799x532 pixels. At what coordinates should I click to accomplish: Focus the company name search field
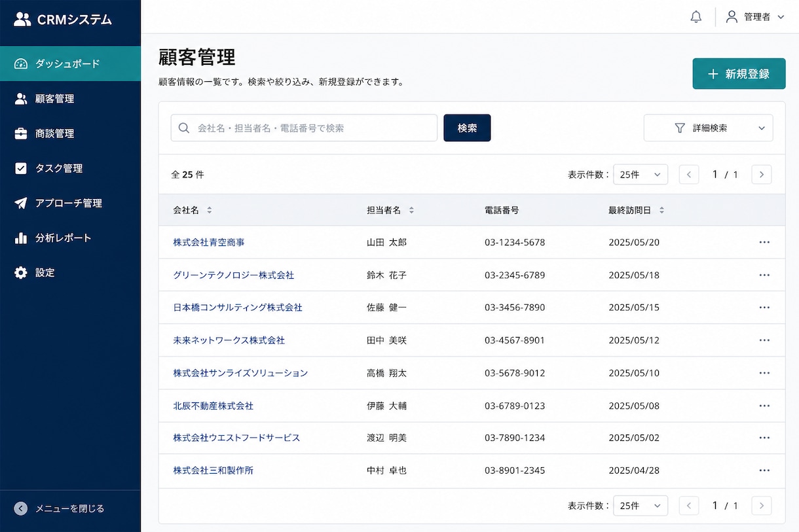pyautogui.click(x=304, y=128)
